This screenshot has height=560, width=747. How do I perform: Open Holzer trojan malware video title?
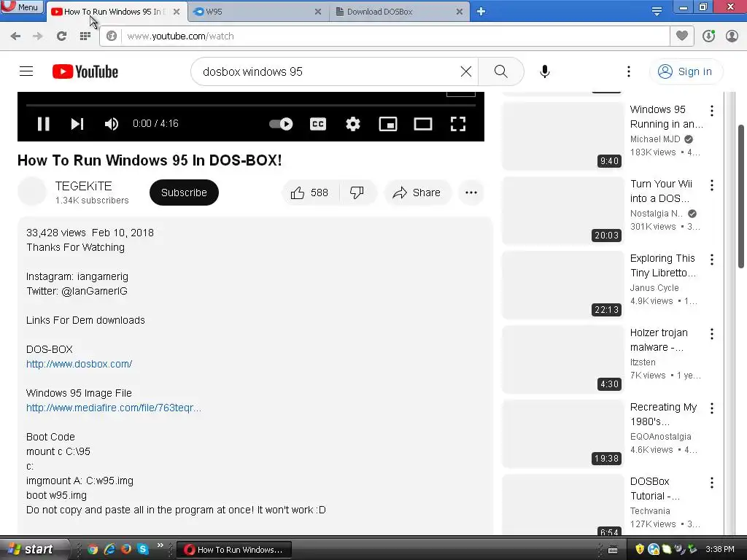[659, 340]
